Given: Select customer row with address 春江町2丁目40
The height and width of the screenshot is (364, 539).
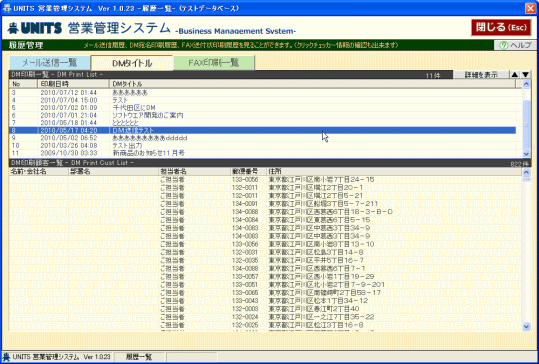Looking at the screenshot, I should [265, 309].
